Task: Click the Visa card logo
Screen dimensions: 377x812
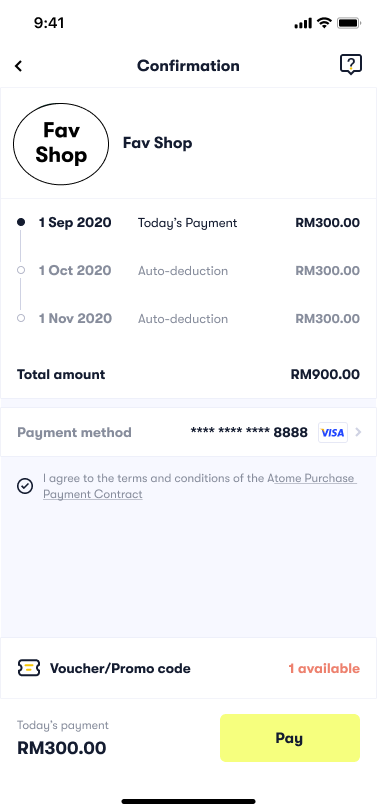Action: click(332, 432)
